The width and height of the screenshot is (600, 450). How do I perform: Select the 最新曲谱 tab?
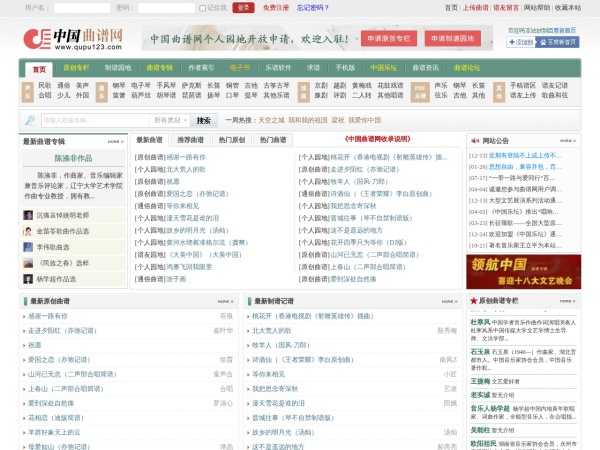click(150, 140)
